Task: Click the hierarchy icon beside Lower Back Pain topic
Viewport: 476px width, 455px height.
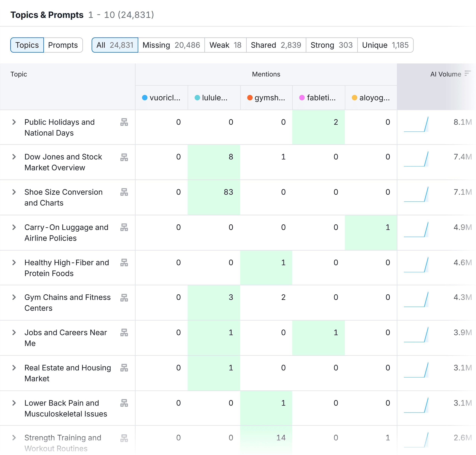Action: point(124,403)
